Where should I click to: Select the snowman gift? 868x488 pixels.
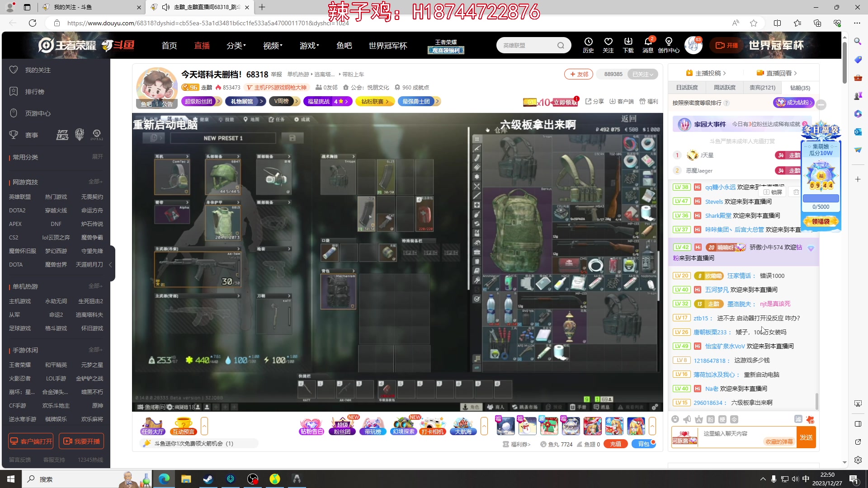coord(528,426)
